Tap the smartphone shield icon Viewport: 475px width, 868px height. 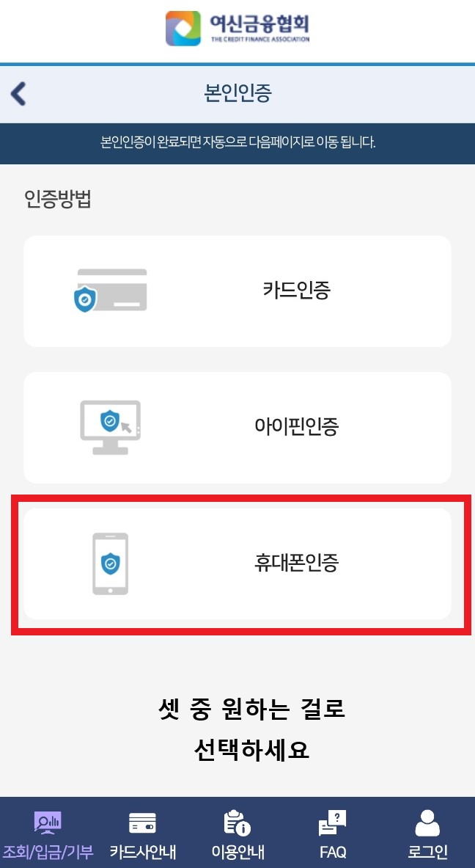pos(110,564)
